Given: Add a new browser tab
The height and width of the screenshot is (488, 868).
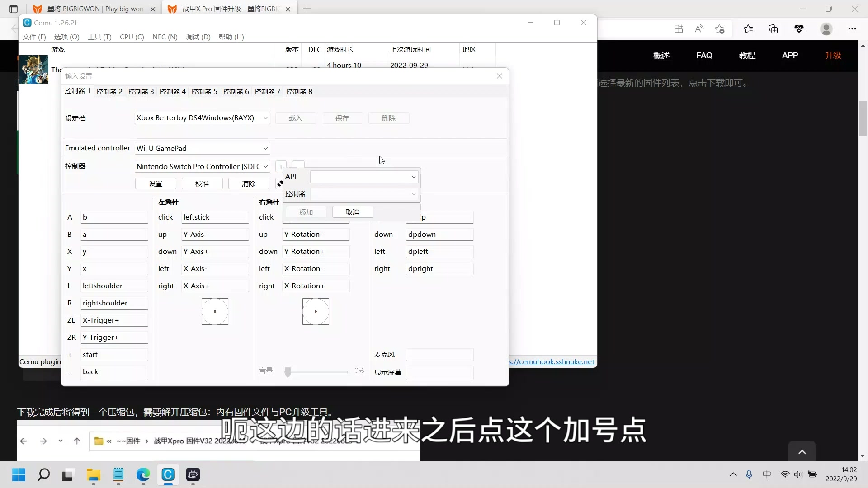Looking at the screenshot, I should (307, 9).
